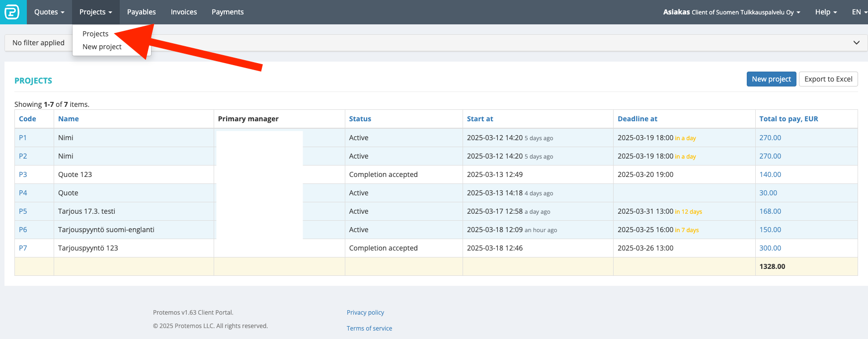Click the blue New project button
The width and height of the screenshot is (868, 339).
771,79
